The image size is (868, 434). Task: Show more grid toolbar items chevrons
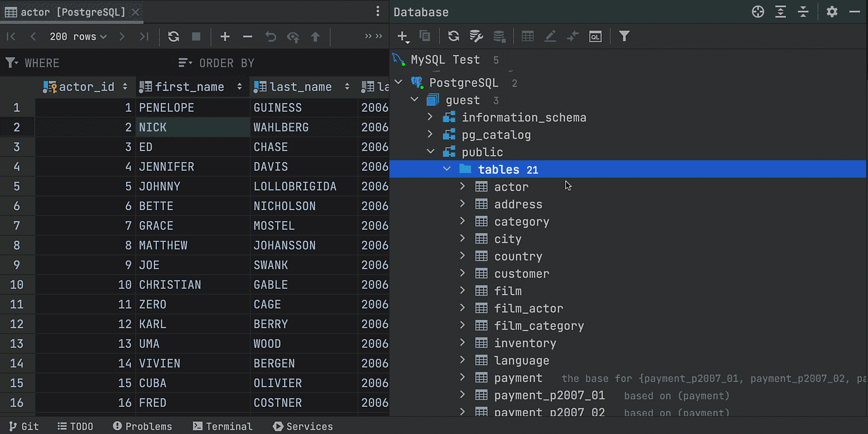[x=373, y=36]
